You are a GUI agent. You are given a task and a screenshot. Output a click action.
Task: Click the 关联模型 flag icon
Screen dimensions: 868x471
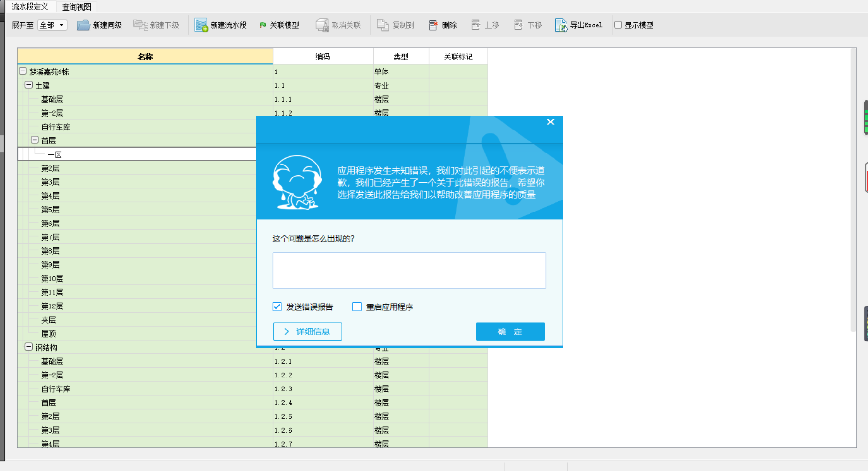pos(263,25)
